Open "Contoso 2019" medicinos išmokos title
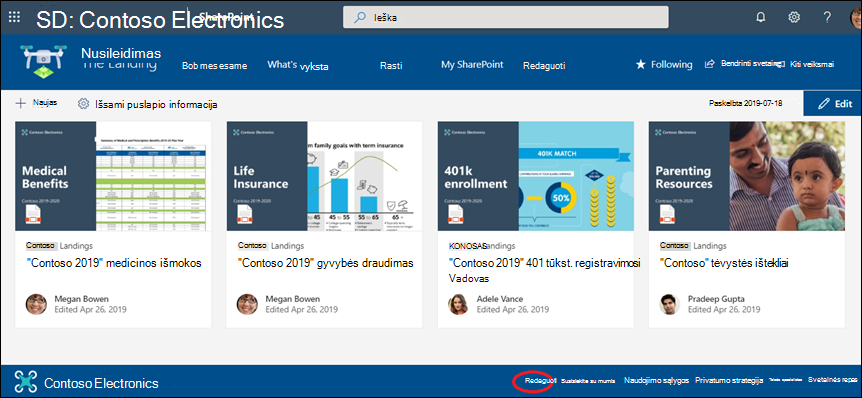The height and width of the screenshot is (398, 862). point(114,263)
